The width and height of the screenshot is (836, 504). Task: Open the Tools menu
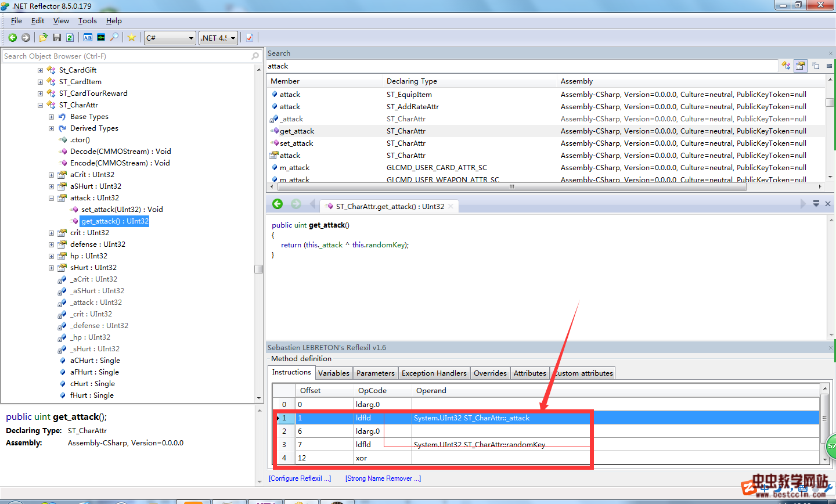(x=88, y=21)
